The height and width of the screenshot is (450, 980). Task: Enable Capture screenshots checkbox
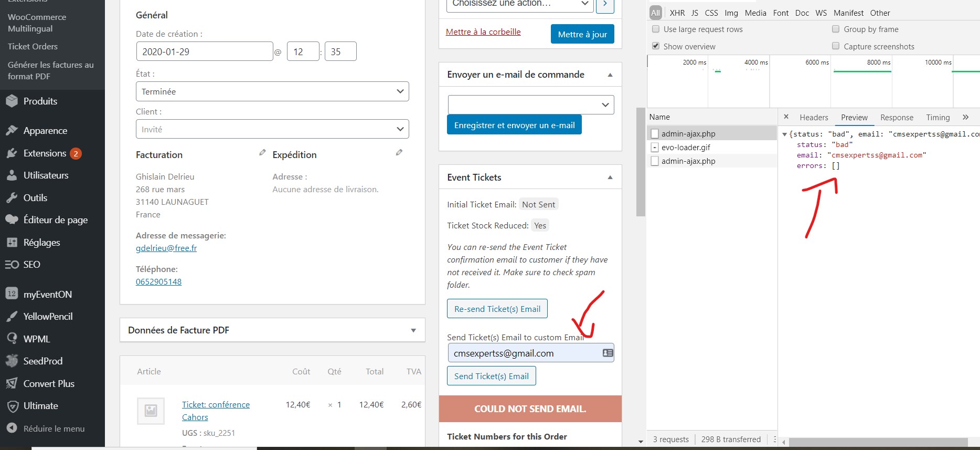(836, 46)
